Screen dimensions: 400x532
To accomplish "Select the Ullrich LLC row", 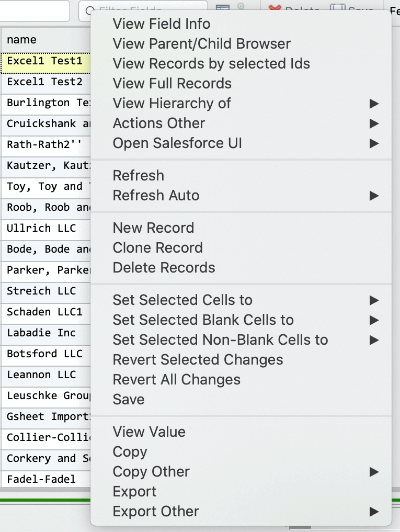I will point(46,230).
